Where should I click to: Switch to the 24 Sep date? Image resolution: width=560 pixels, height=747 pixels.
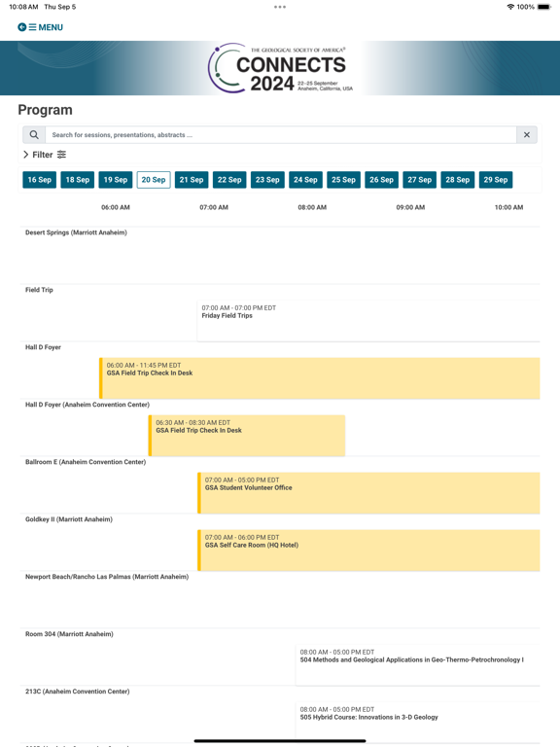[305, 180]
